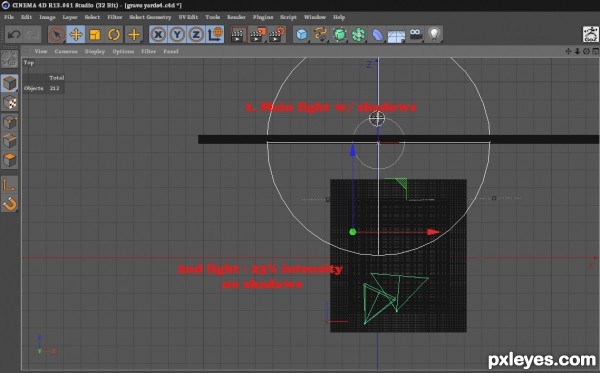Click the GoZ plugin icon
600x373 pixels.
[590, 34]
